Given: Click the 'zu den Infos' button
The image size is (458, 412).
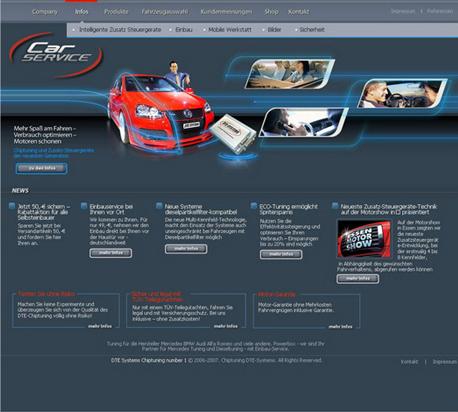Looking at the screenshot, I should (x=41, y=168).
